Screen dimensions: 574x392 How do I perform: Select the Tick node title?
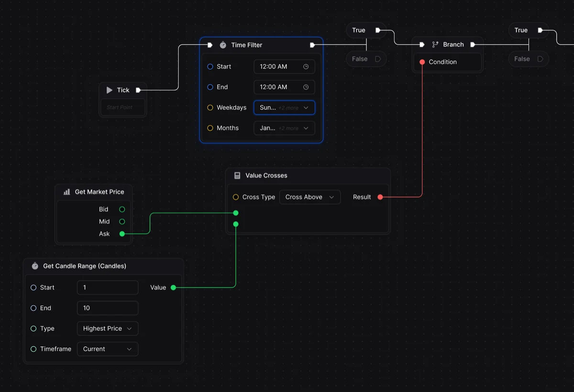[123, 90]
